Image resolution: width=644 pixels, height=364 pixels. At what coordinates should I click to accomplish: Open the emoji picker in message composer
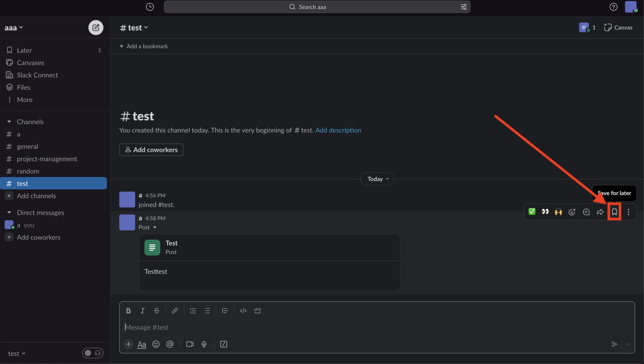click(156, 344)
